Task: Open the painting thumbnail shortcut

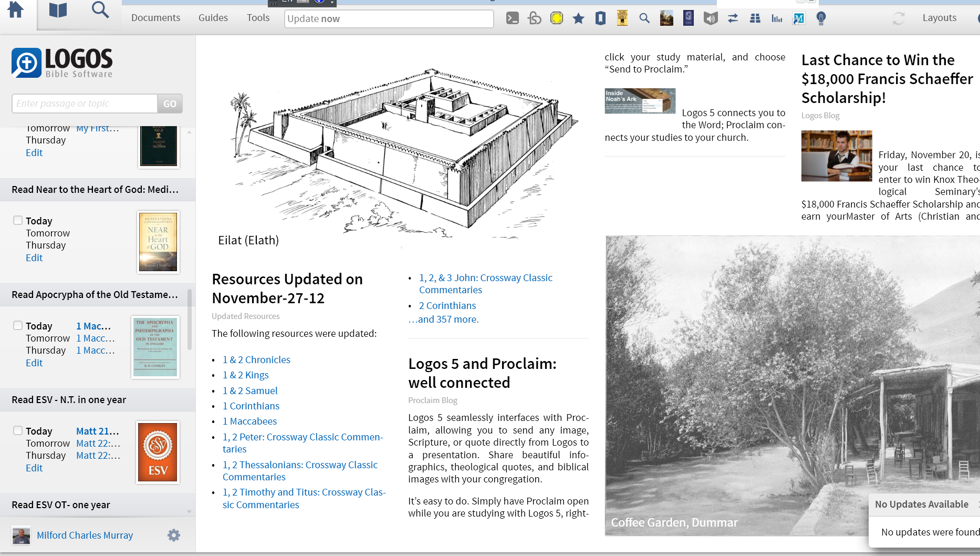Action: point(666,18)
